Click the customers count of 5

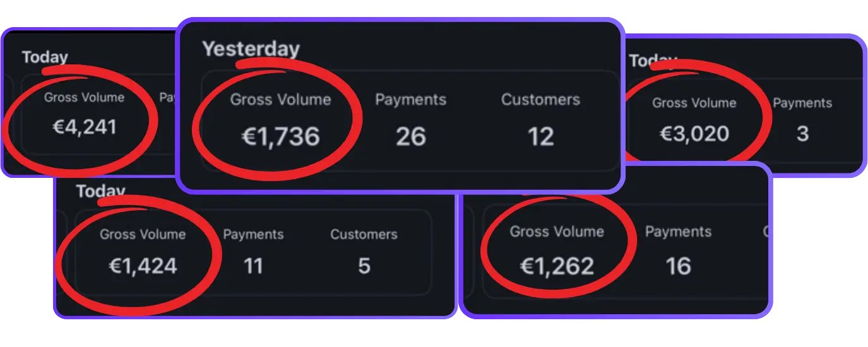click(364, 266)
